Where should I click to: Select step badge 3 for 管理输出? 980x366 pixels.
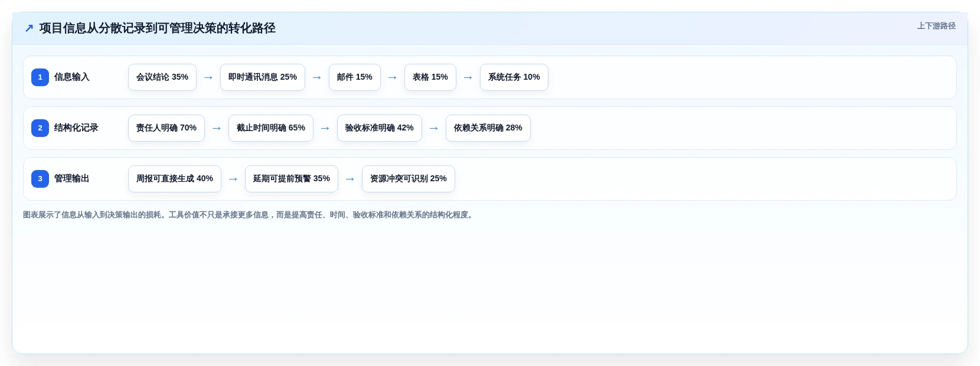point(40,179)
